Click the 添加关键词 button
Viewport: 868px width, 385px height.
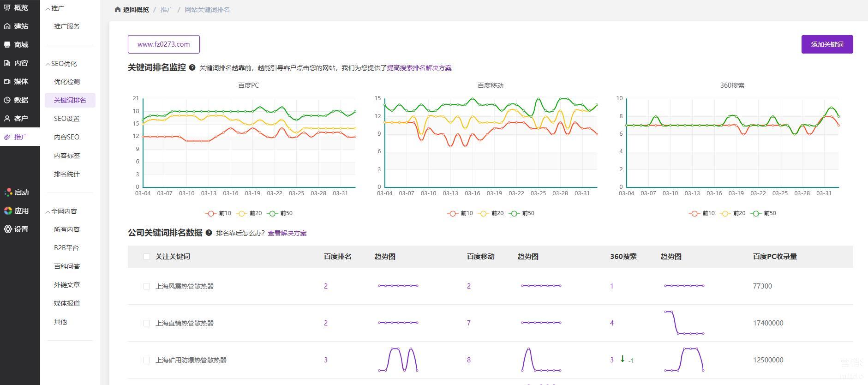click(x=827, y=44)
